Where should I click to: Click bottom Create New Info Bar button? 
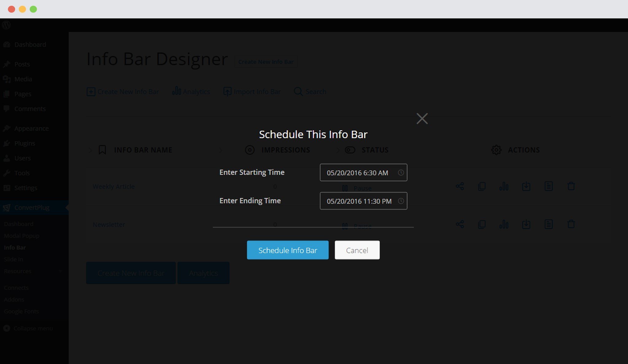click(131, 273)
